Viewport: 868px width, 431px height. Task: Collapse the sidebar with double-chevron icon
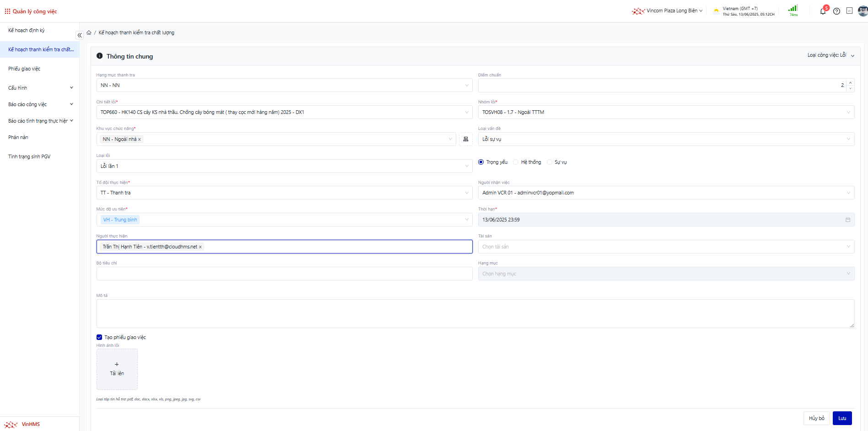(x=80, y=35)
